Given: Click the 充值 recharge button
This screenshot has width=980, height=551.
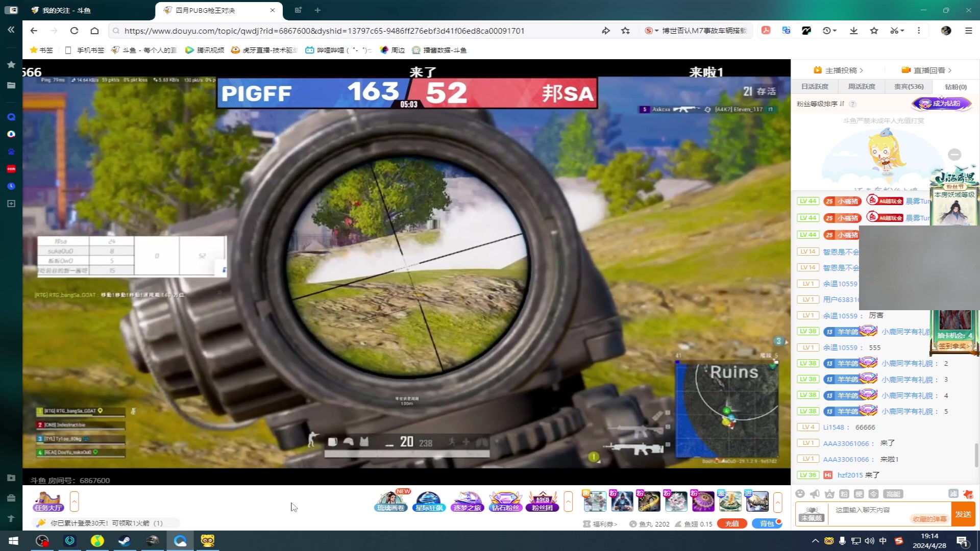Looking at the screenshot, I should tap(732, 523).
